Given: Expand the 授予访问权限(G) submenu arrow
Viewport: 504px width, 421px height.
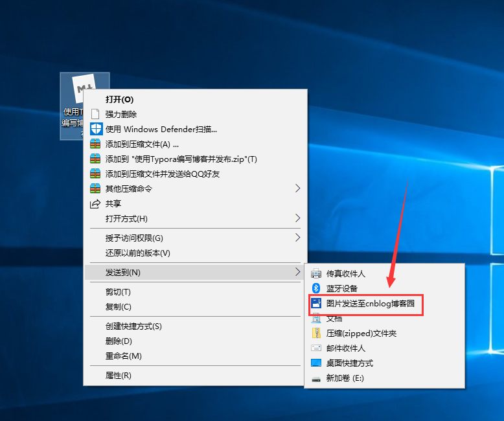Looking at the screenshot, I should [x=297, y=238].
